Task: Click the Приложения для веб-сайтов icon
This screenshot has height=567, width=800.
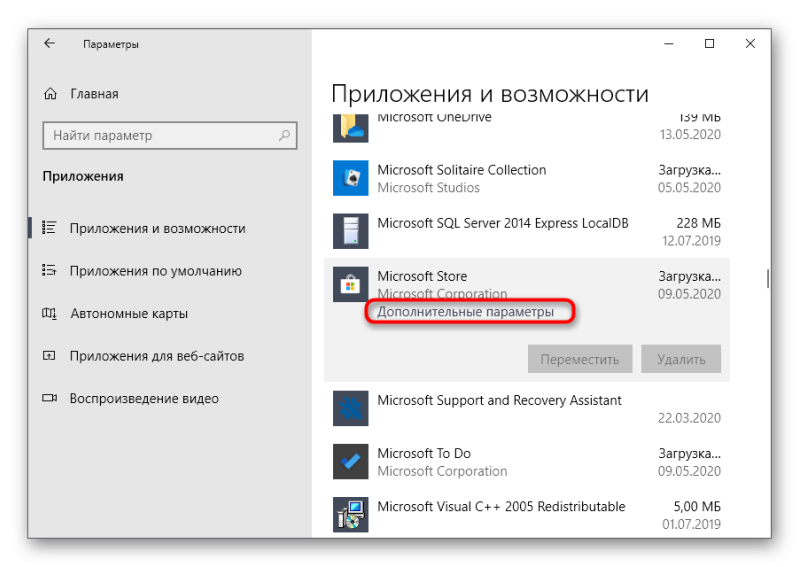Action: (49, 356)
